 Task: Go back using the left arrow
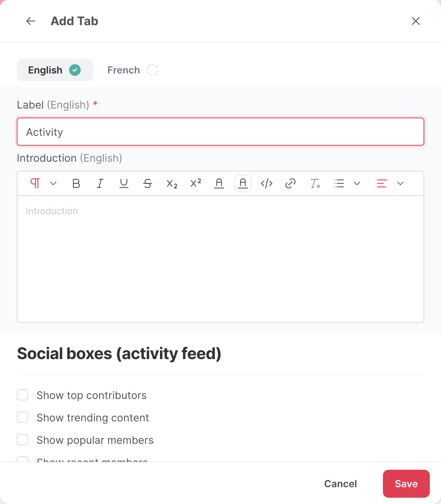[x=31, y=21]
